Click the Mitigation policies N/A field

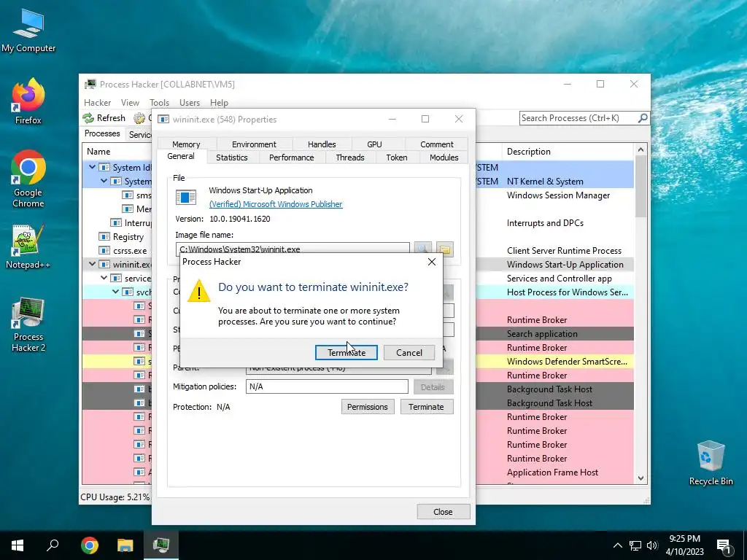tap(327, 386)
